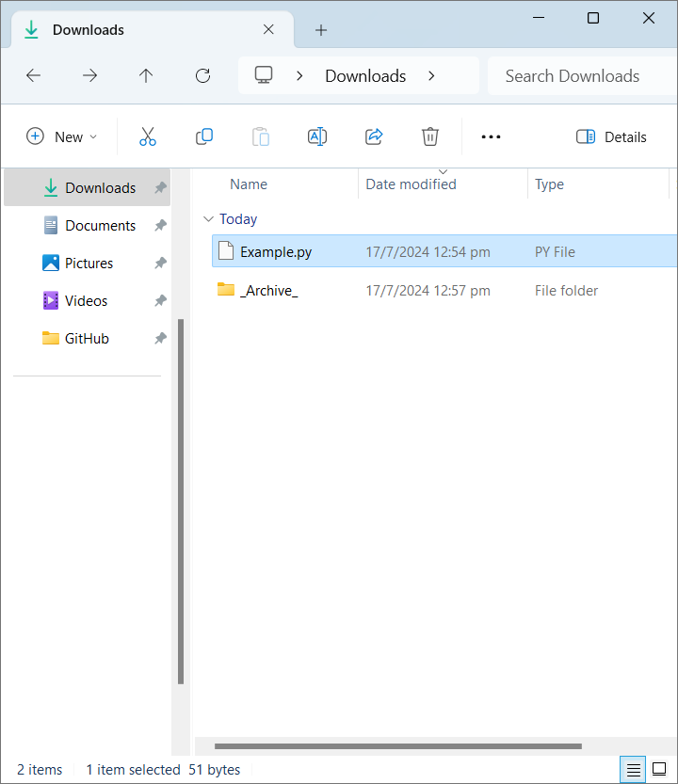The height and width of the screenshot is (784, 678).
Task: Collapse the Today group
Action: tap(208, 219)
